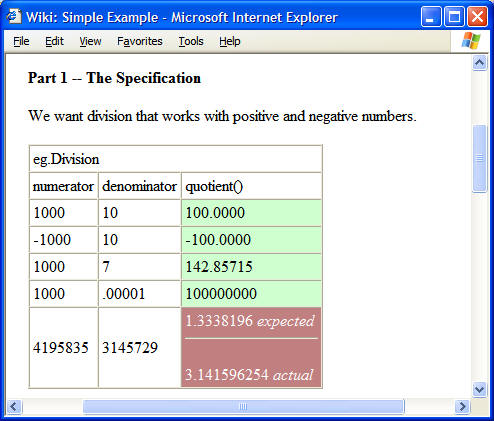
Task: Open the File menu
Action: 21,41
